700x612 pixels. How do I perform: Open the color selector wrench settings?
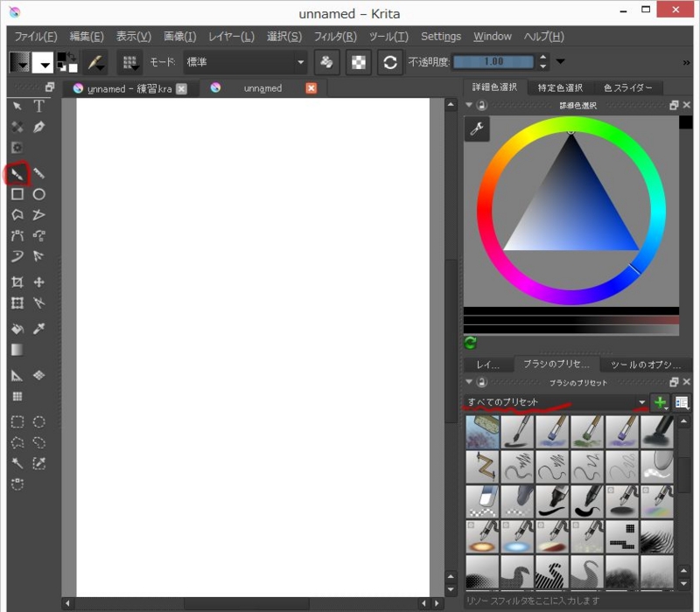pos(477,129)
